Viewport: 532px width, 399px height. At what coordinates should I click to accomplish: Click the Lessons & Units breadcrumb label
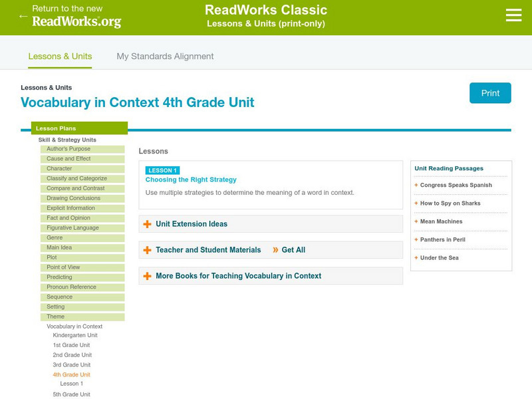(x=46, y=88)
